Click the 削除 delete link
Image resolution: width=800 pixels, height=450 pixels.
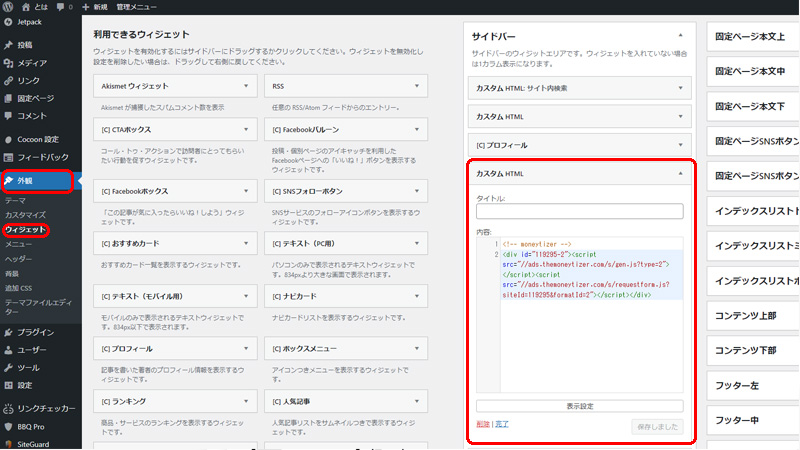click(x=484, y=425)
